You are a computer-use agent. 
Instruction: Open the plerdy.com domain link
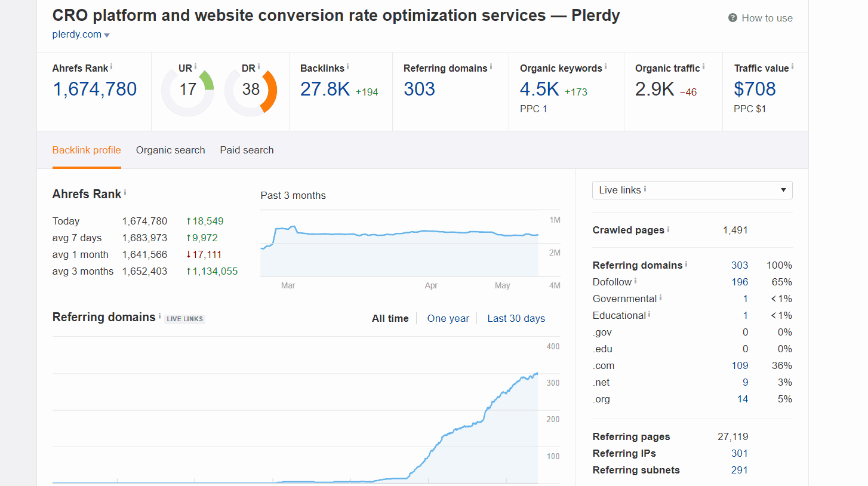pos(77,35)
